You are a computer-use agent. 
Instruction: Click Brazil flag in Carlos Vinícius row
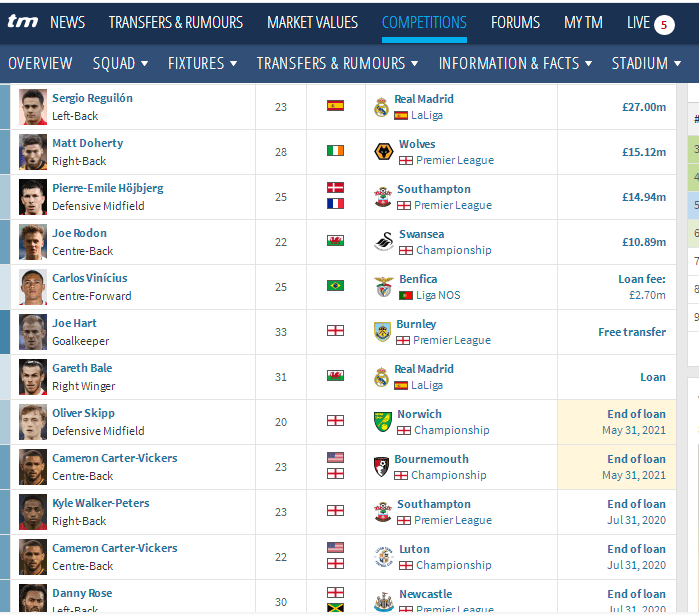(x=335, y=286)
